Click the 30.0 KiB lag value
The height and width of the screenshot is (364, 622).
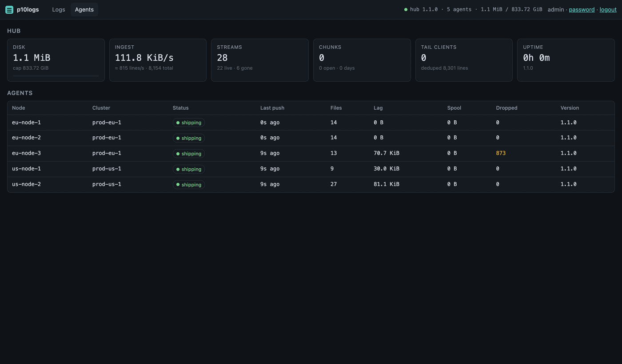pos(387,169)
